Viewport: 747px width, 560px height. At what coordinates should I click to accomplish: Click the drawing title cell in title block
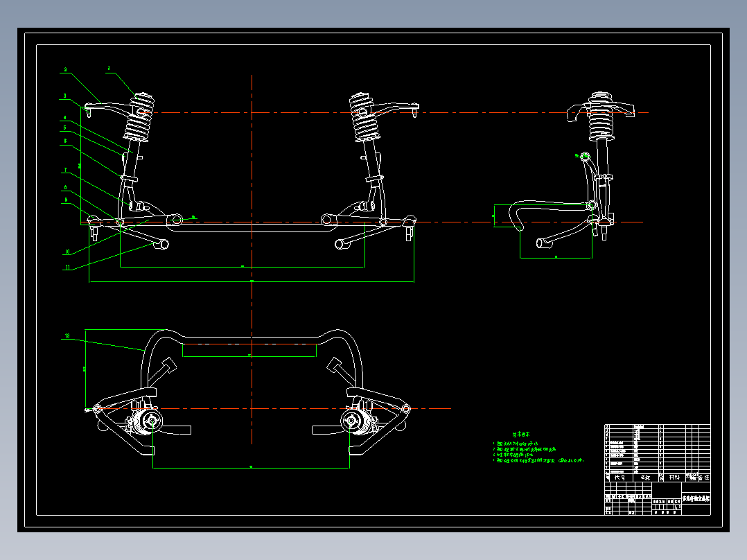click(696, 498)
